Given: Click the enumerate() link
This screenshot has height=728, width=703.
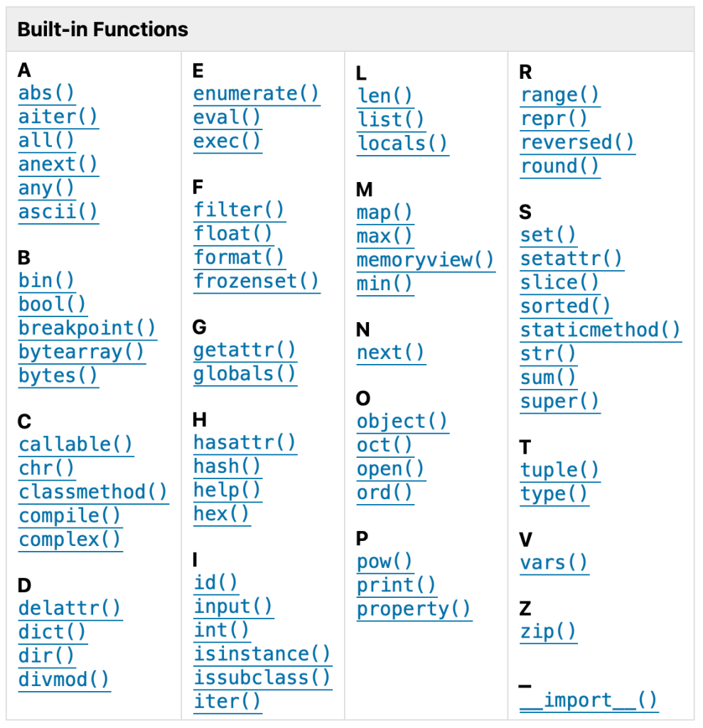Looking at the screenshot, I should coord(257,94).
